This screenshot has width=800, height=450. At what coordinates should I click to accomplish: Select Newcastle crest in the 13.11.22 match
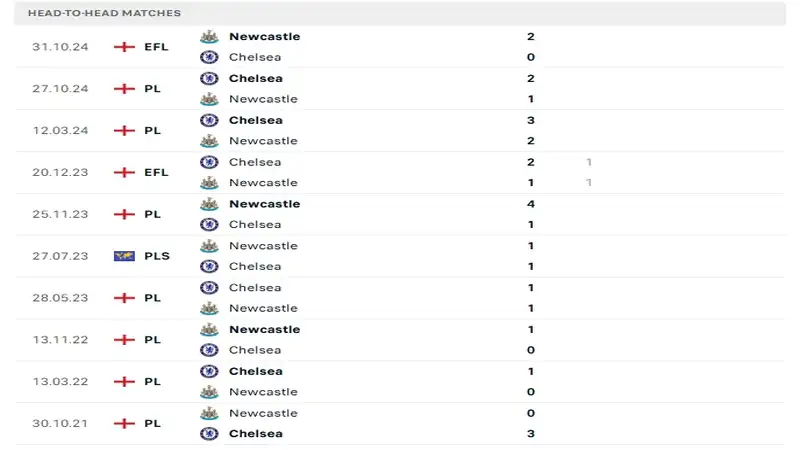coord(209,329)
